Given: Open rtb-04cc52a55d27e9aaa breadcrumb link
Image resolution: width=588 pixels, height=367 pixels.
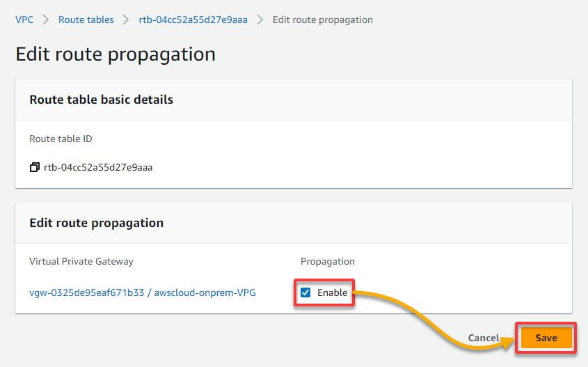Looking at the screenshot, I should (193, 19).
